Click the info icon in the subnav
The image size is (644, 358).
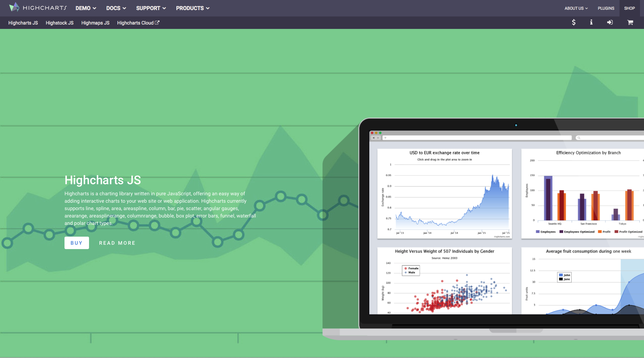coord(591,22)
